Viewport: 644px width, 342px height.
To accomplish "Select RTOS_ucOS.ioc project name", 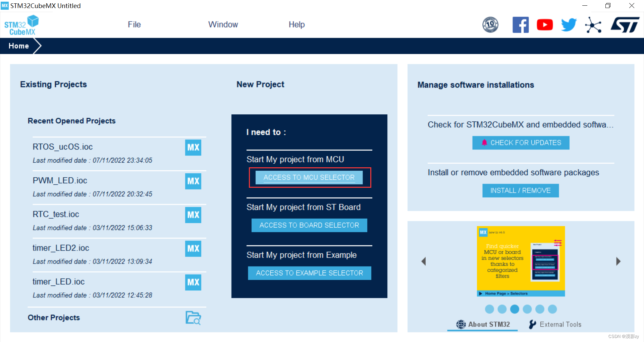I will click(63, 147).
